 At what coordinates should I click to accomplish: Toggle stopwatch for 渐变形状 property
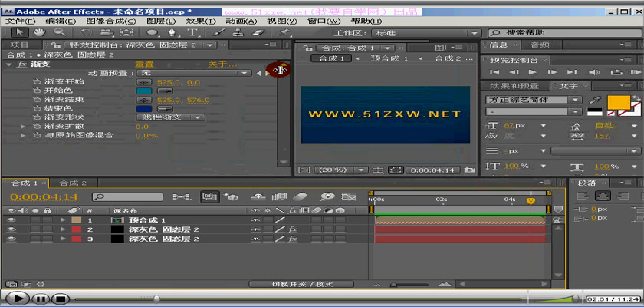click(x=38, y=117)
